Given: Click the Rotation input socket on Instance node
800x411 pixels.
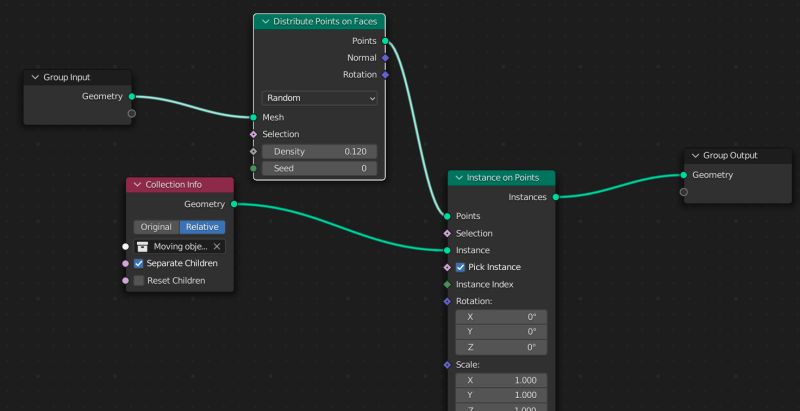Looking at the screenshot, I should [447, 301].
